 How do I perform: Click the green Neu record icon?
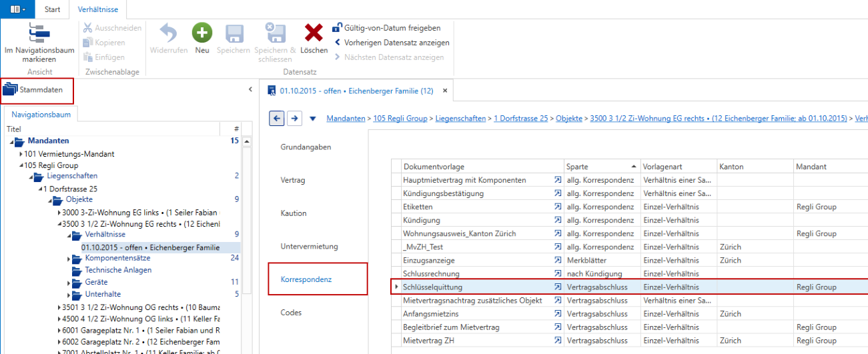click(202, 33)
